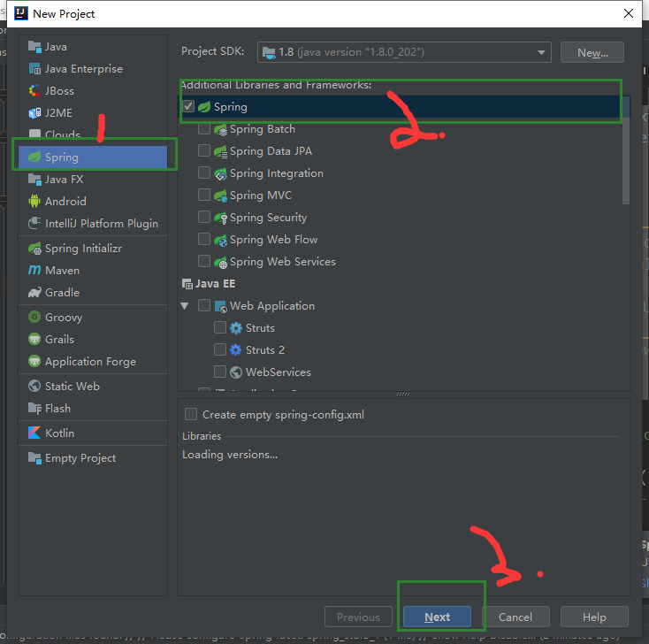Click the Java FX icon

pos(34,180)
